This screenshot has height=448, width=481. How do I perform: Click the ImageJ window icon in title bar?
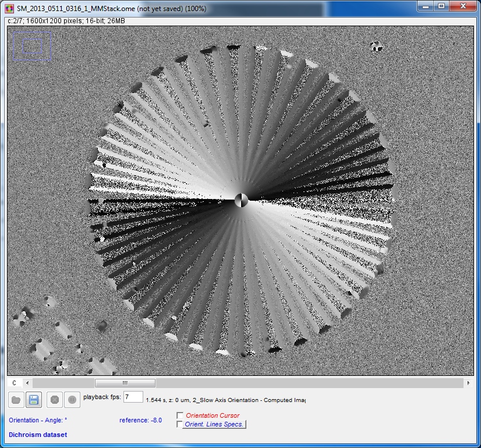pos(9,9)
